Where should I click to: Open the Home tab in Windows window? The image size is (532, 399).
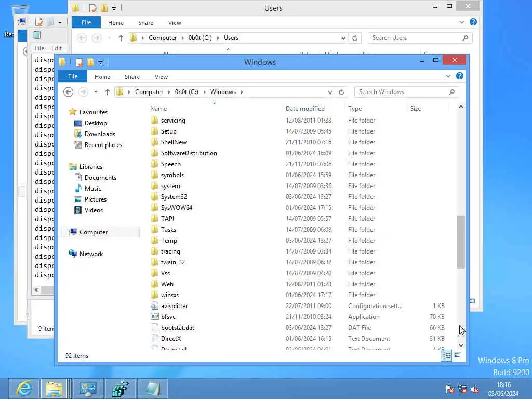pyautogui.click(x=102, y=77)
